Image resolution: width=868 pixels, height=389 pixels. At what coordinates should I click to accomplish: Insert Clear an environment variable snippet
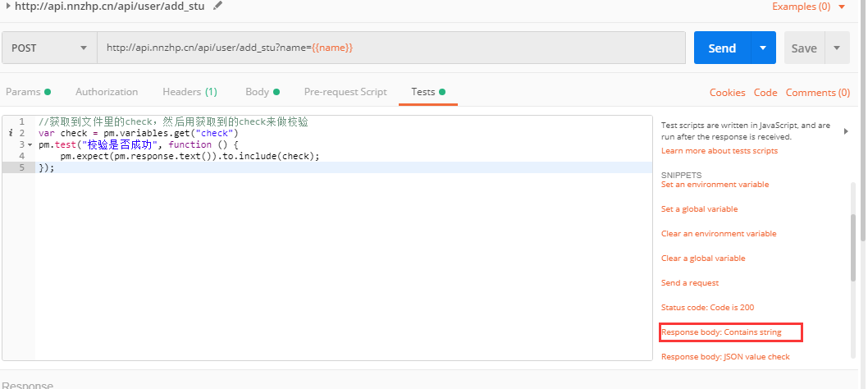(x=719, y=234)
